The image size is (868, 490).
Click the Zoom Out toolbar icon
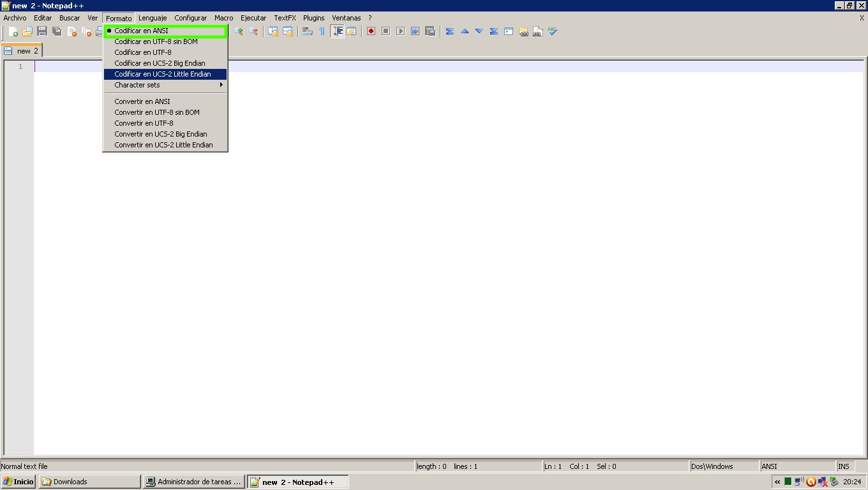tap(253, 31)
